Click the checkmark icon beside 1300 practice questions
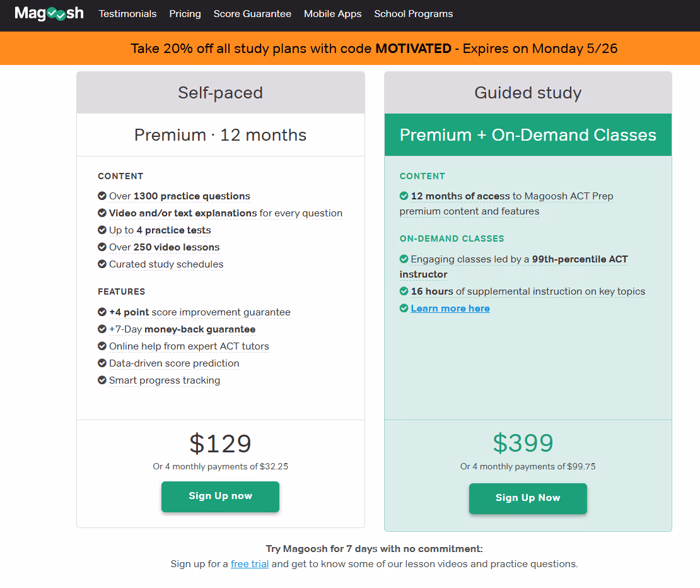 tap(102, 196)
